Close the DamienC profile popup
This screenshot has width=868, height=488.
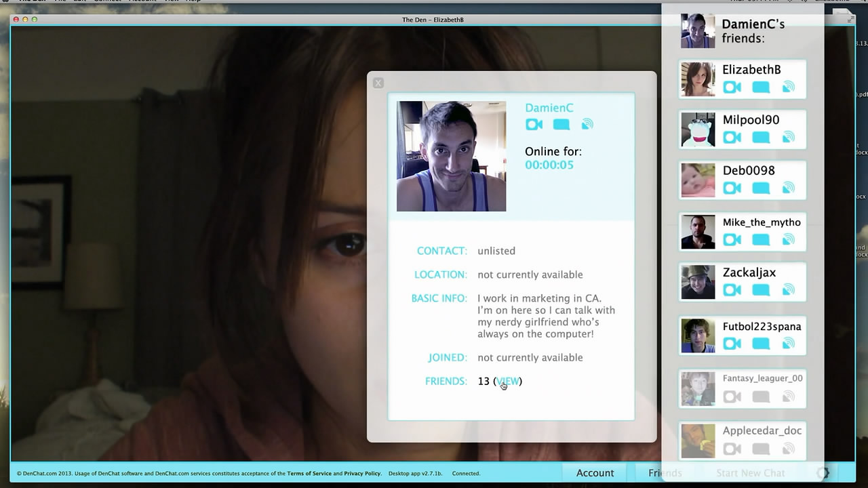click(x=378, y=83)
